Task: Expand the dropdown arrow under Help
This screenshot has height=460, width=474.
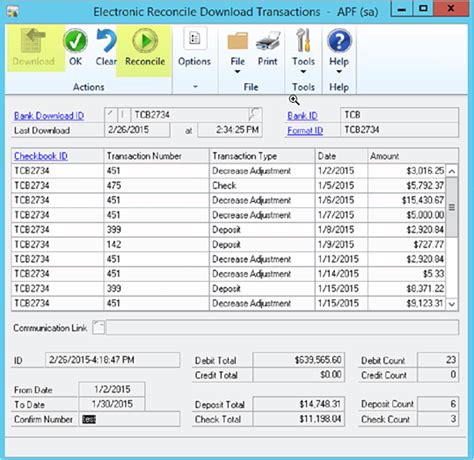Action: click(339, 72)
